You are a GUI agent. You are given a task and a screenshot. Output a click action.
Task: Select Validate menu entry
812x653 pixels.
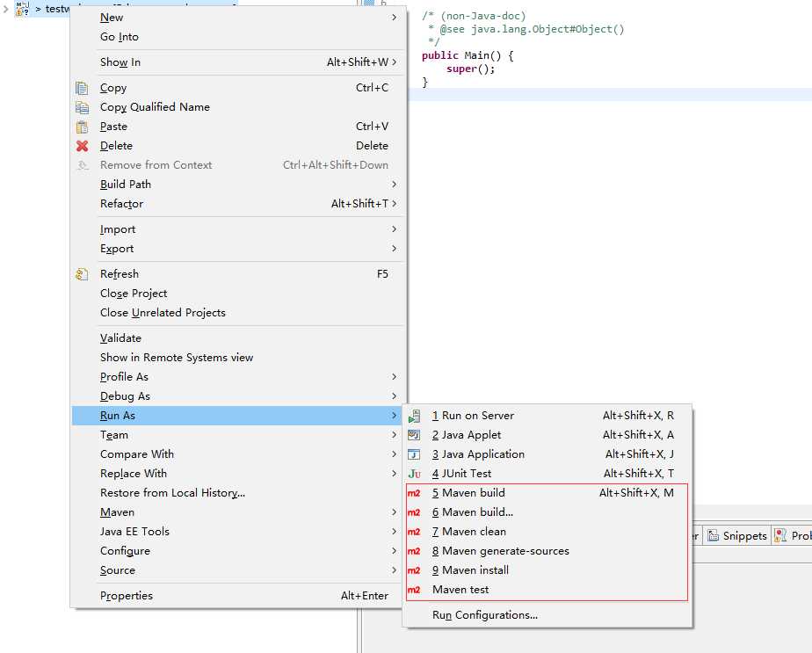pyautogui.click(x=238, y=338)
